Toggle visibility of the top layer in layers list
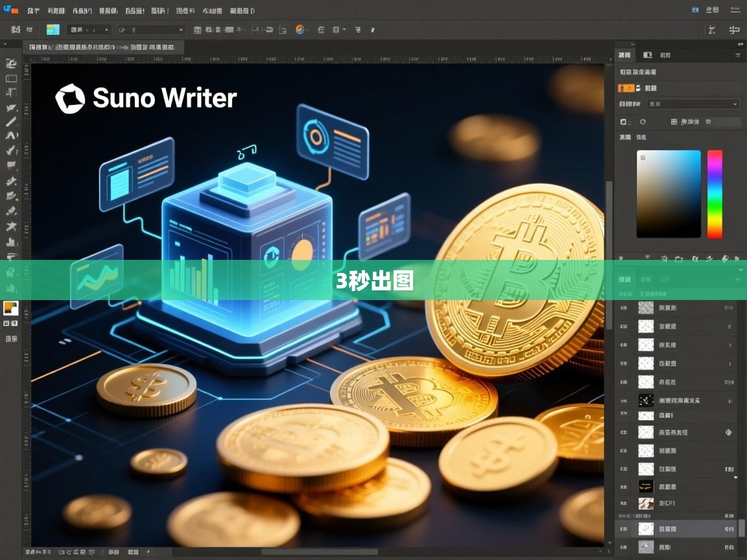Image resolution: width=747 pixels, height=560 pixels. tap(624, 308)
